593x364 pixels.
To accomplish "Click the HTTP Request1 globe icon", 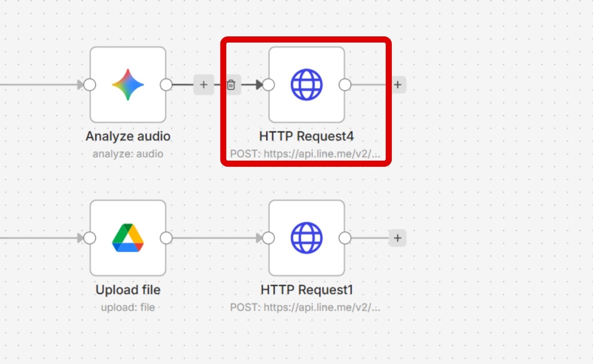I will (x=306, y=238).
